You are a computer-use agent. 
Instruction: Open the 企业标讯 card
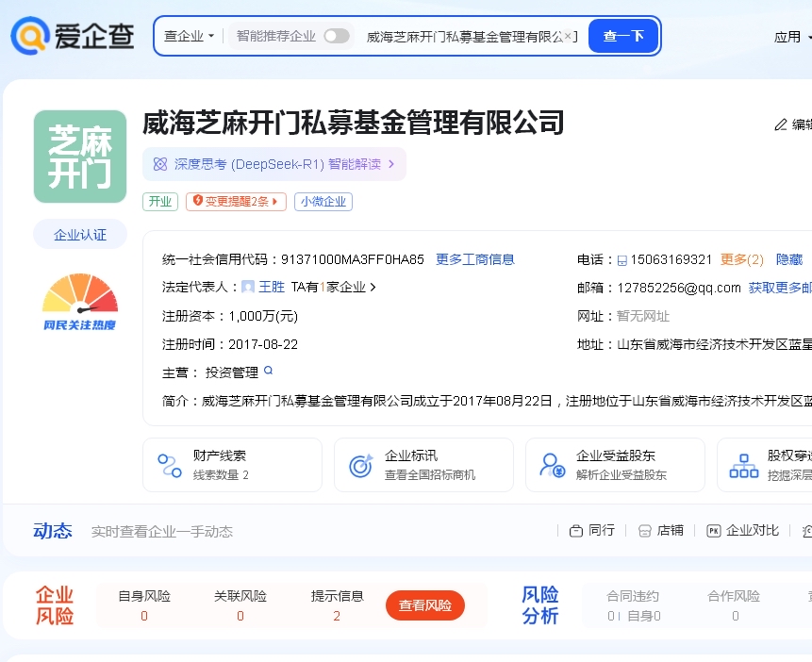coord(424,465)
